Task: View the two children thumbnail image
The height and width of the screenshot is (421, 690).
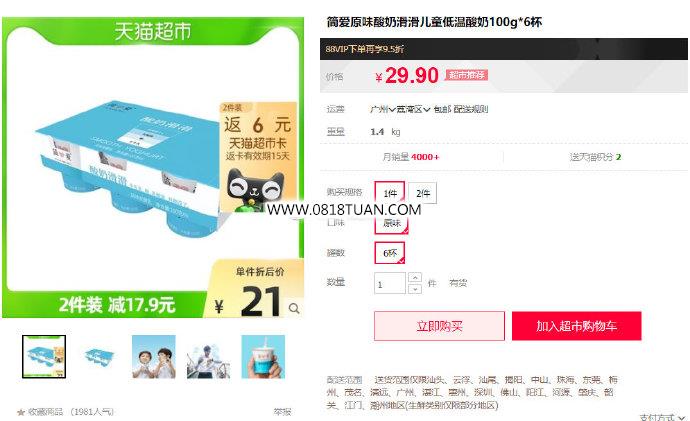Action: [154, 357]
